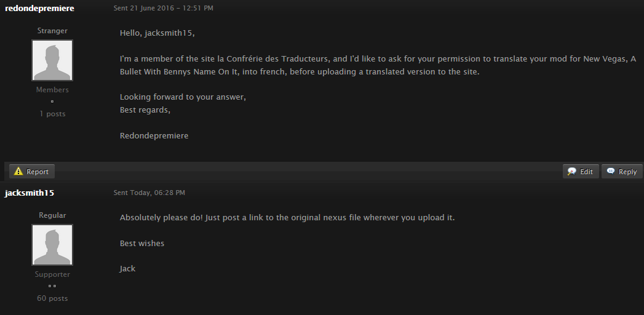Click the 21 June 2016 sent timestamp
644x315 pixels.
164,8
